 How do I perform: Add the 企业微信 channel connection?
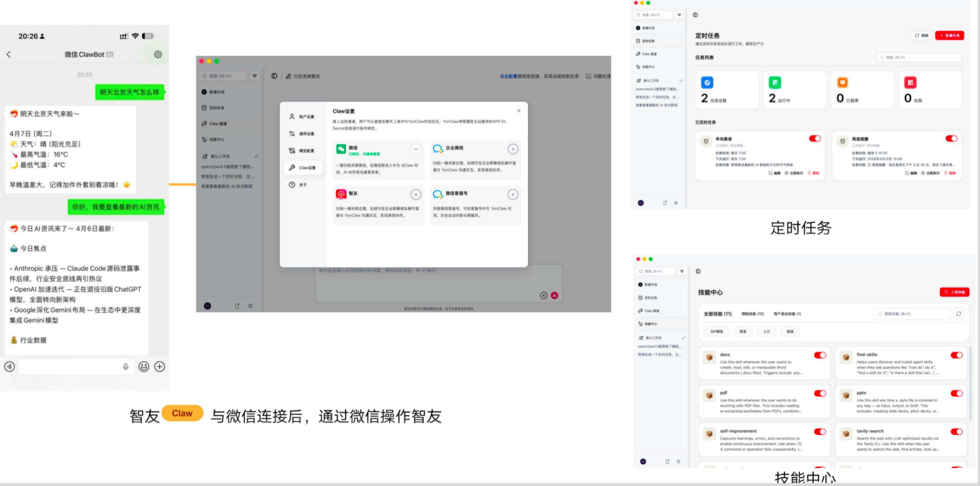(513, 149)
